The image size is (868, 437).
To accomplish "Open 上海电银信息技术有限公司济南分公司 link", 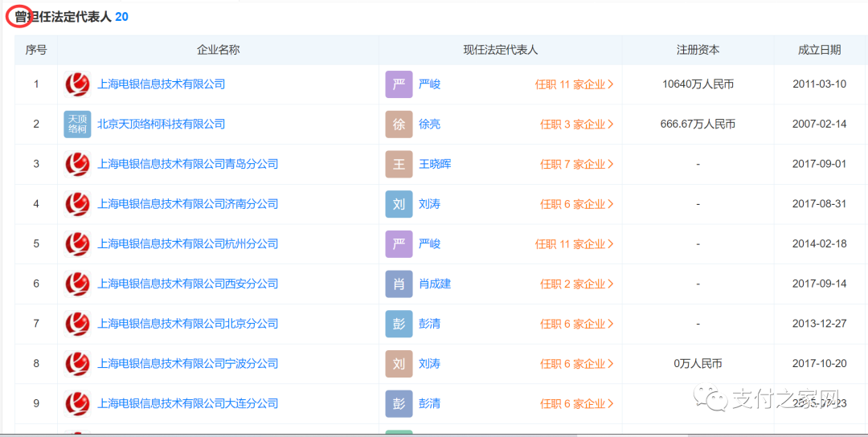I will pyautogui.click(x=187, y=204).
